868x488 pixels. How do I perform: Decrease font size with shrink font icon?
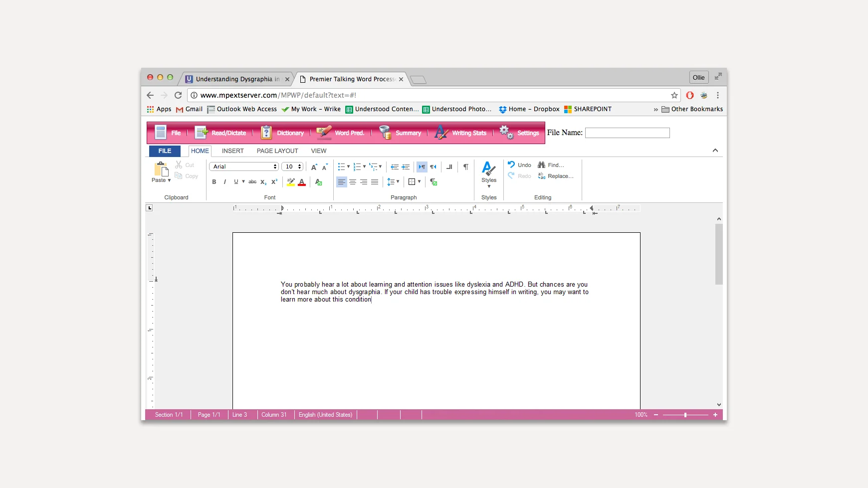[325, 167]
